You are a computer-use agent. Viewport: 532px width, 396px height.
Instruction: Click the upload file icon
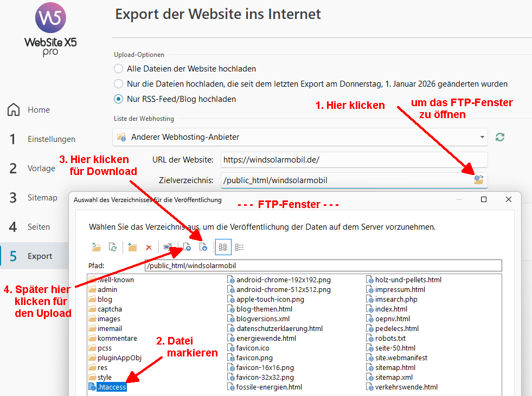(x=187, y=247)
